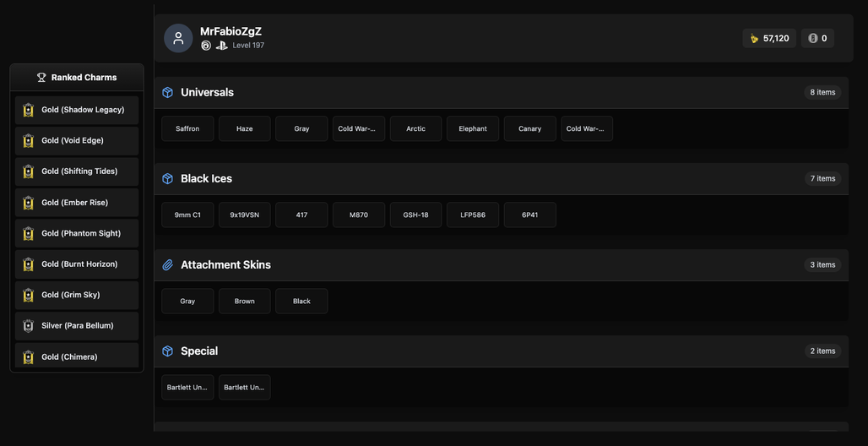868x446 pixels.
Task: Click the renown currency icon
Action: (754, 38)
